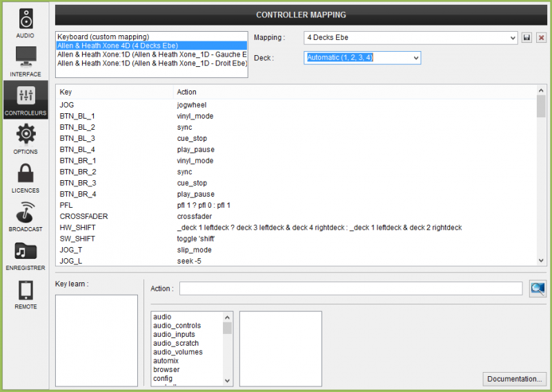Delete the mapping with red X icon

pos(541,37)
